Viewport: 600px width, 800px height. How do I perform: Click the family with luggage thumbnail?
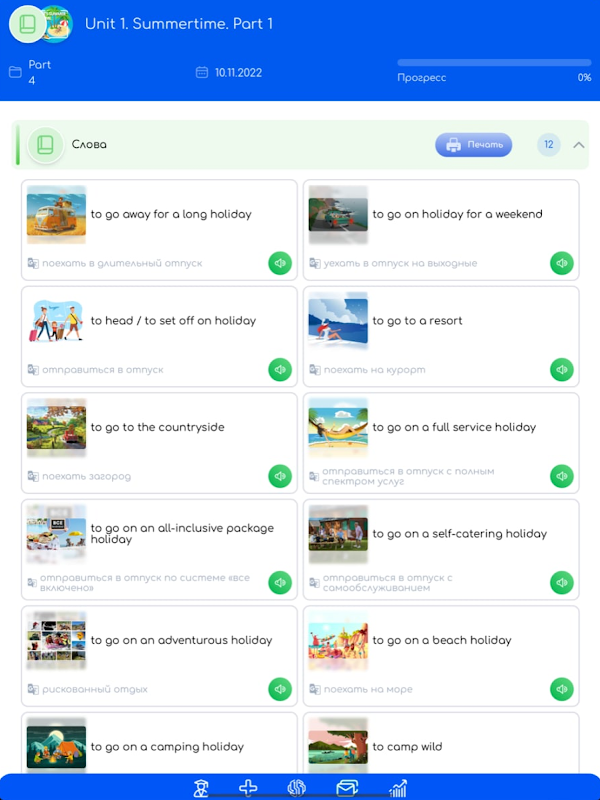pyautogui.click(x=56, y=321)
